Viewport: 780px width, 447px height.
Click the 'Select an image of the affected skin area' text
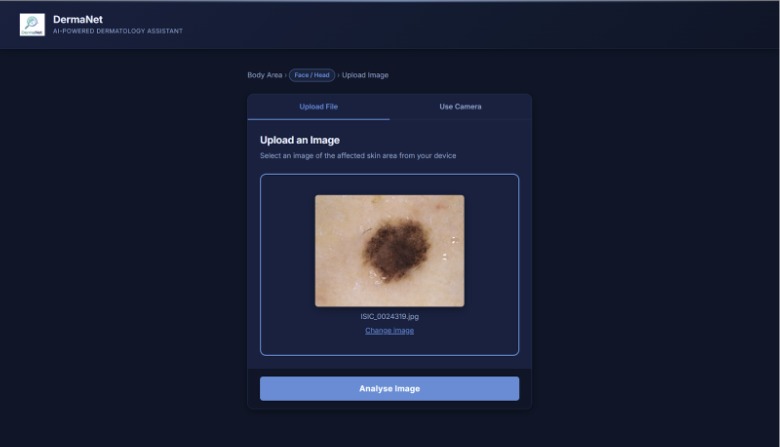pos(358,156)
